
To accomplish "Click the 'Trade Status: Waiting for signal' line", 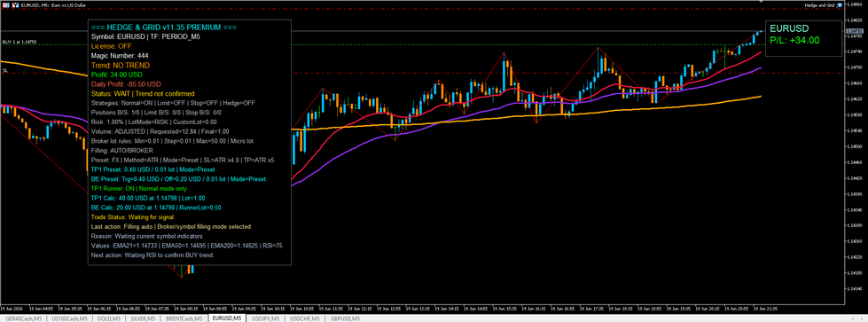I will point(131,216).
